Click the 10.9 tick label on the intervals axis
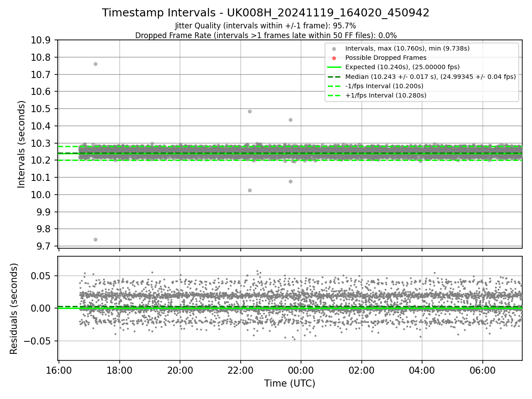The image size is (532, 399). tap(42, 40)
